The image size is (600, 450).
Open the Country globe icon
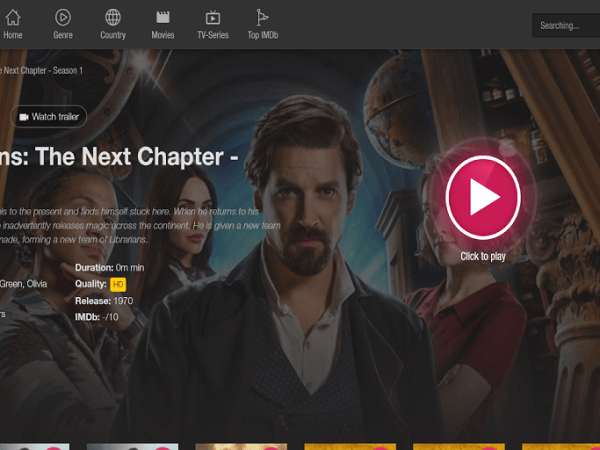(113, 18)
